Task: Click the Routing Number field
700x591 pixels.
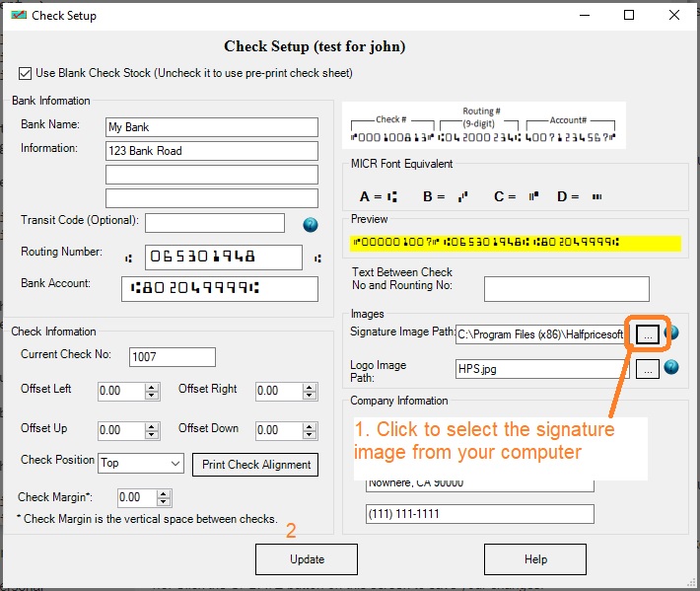Action: click(x=223, y=257)
